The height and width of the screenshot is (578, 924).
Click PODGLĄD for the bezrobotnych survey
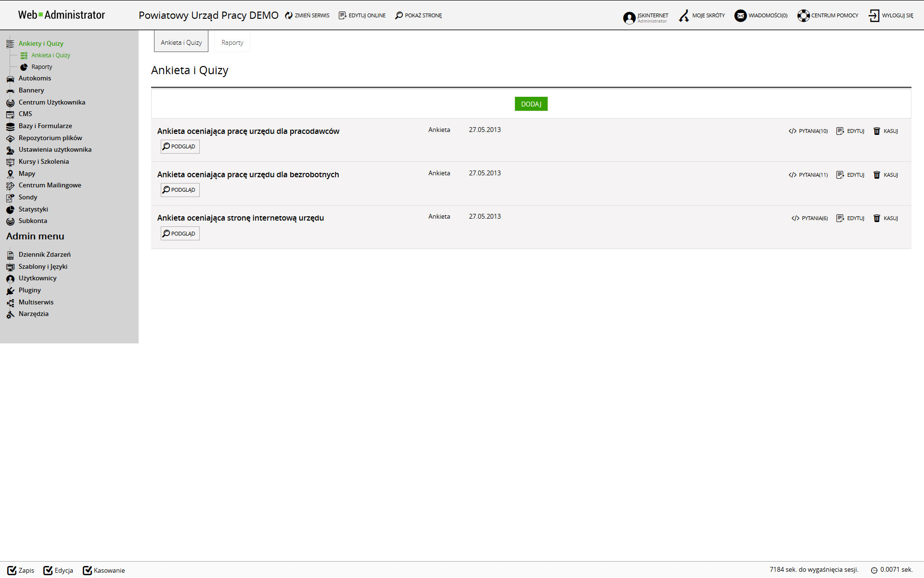pyautogui.click(x=180, y=190)
